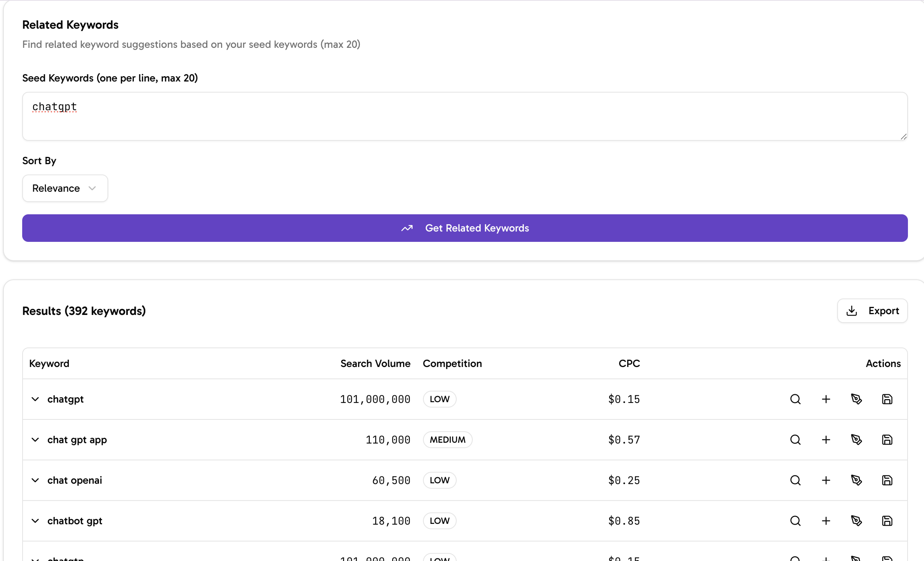Click the Export button

click(872, 311)
